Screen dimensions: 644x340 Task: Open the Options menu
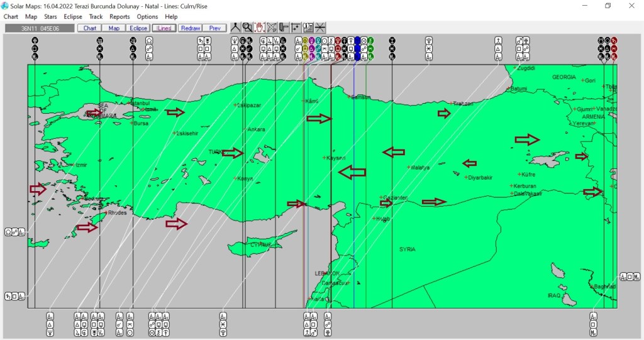(x=147, y=16)
